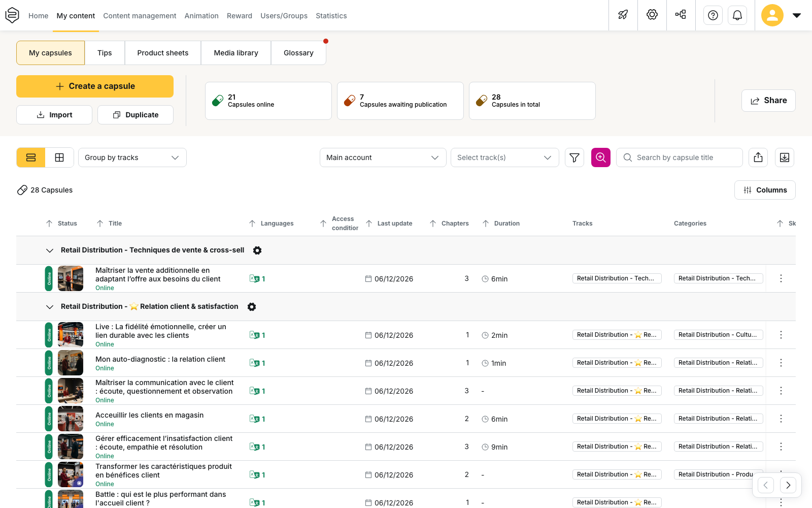Expand user account menu arrow
This screenshot has width=812, height=508.
click(797, 15)
